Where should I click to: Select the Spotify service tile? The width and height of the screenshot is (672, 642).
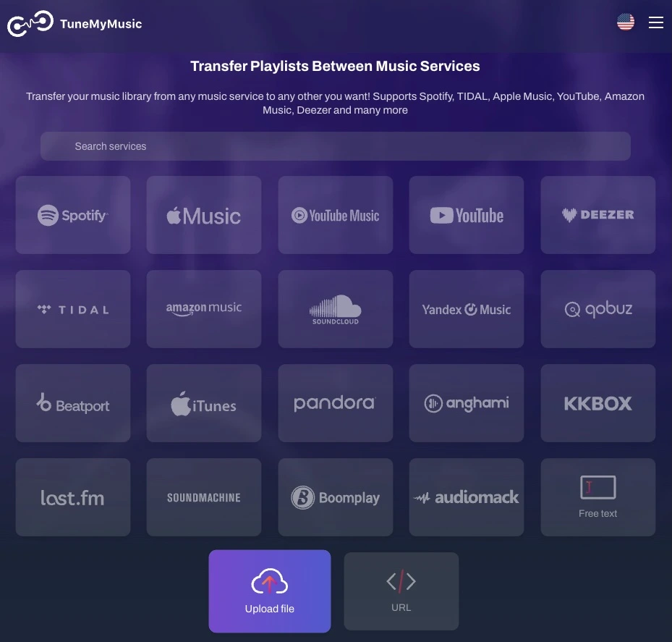tap(73, 215)
